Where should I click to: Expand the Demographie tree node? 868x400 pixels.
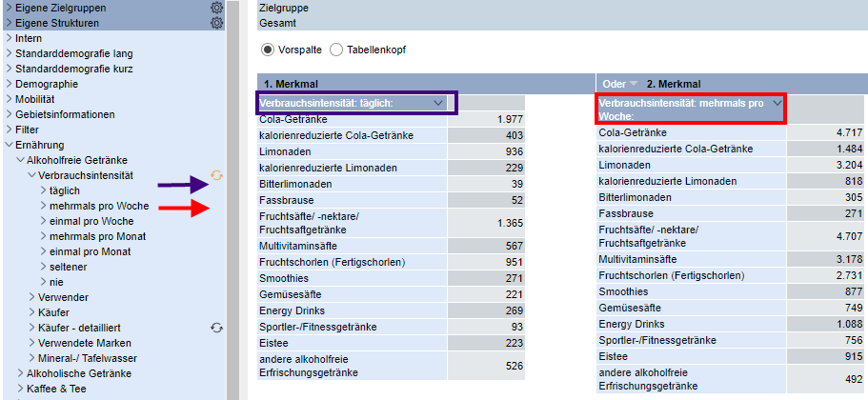point(10,84)
